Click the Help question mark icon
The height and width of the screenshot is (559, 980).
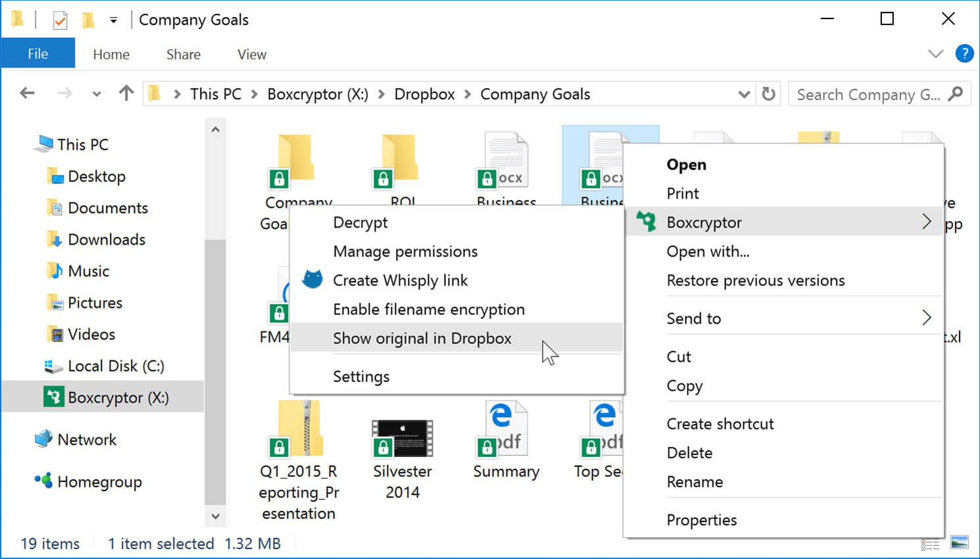click(x=964, y=54)
